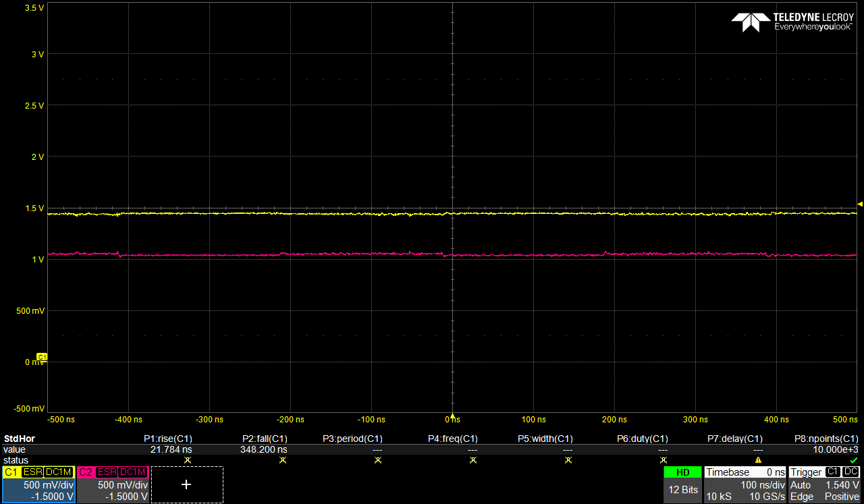Screen dimensions: 864x504
Task: Click the 10.000e+3 npoints value
Action: (836, 449)
